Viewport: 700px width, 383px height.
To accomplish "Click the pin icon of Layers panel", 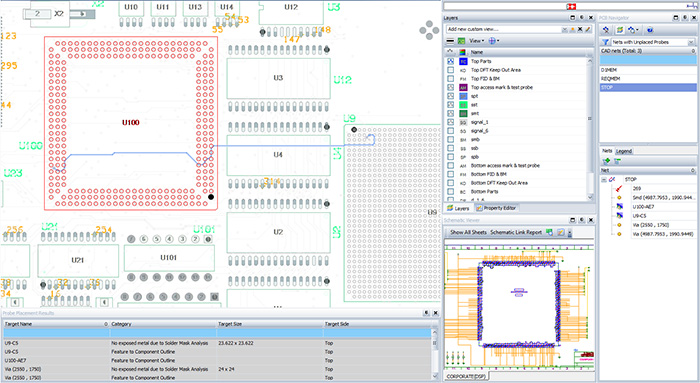I will [x=582, y=18].
